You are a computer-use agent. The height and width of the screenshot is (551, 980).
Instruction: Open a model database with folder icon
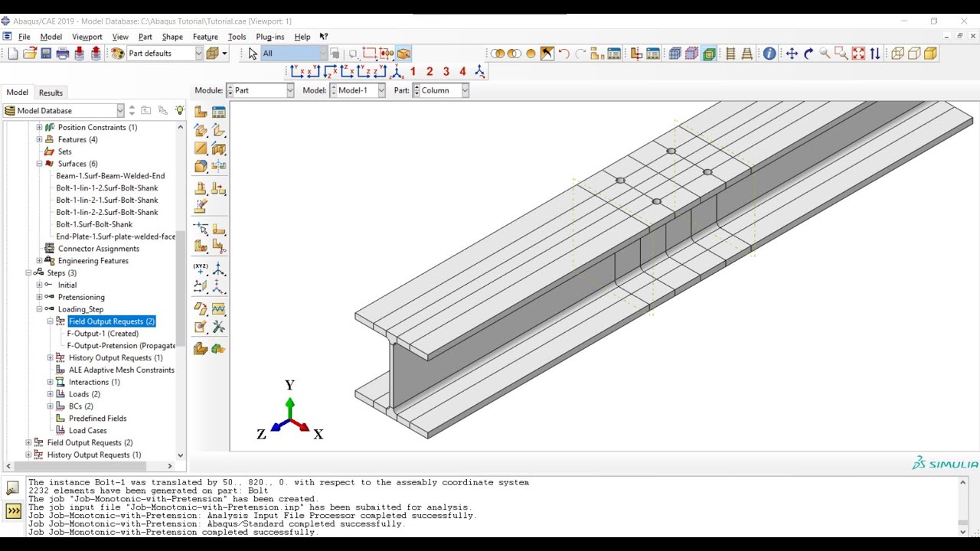tap(30, 54)
